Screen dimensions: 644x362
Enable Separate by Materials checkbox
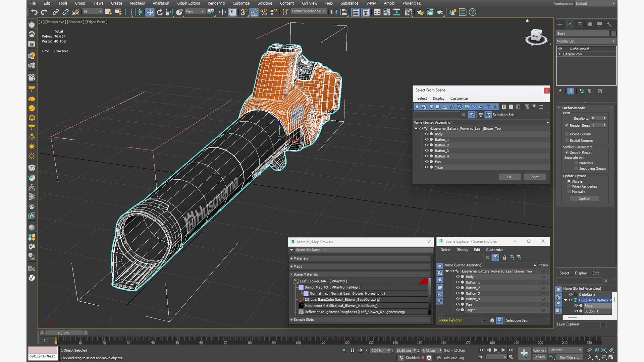pos(576,163)
